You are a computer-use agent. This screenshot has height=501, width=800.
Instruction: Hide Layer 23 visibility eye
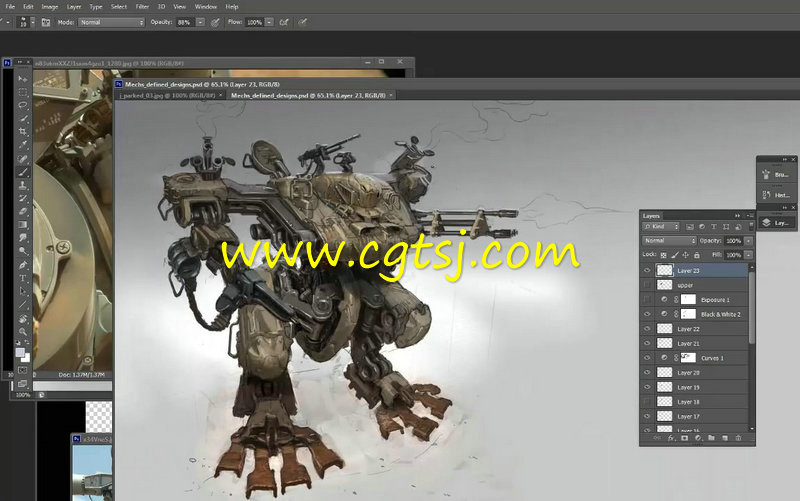pyautogui.click(x=647, y=271)
